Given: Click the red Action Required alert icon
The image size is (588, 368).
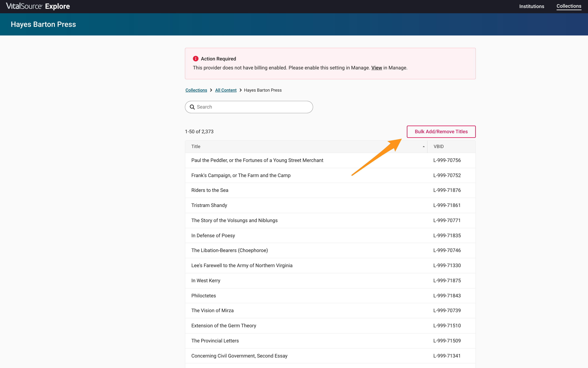Looking at the screenshot, I should pos(196,59).
